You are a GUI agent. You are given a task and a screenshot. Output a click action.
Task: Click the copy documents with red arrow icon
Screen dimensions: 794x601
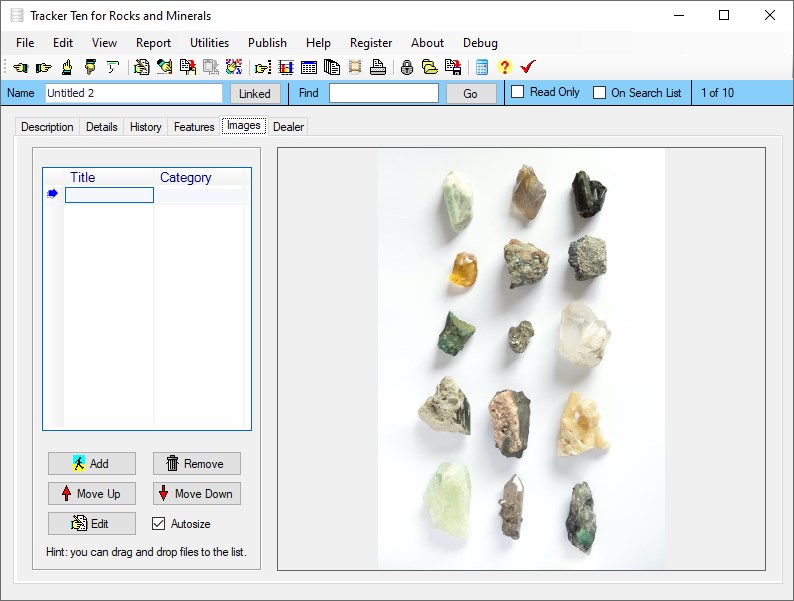click(188, 67)
